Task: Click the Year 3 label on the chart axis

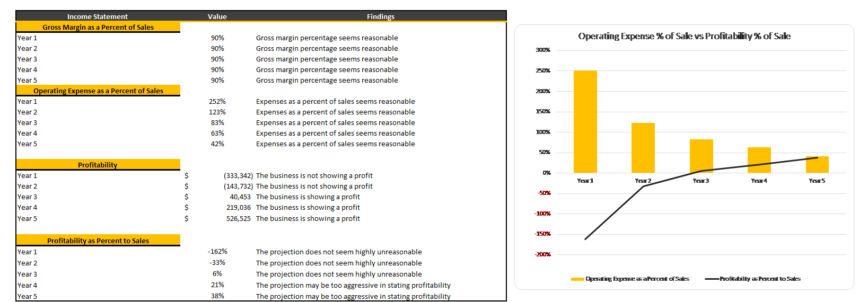Action: [x=701, y=181]
